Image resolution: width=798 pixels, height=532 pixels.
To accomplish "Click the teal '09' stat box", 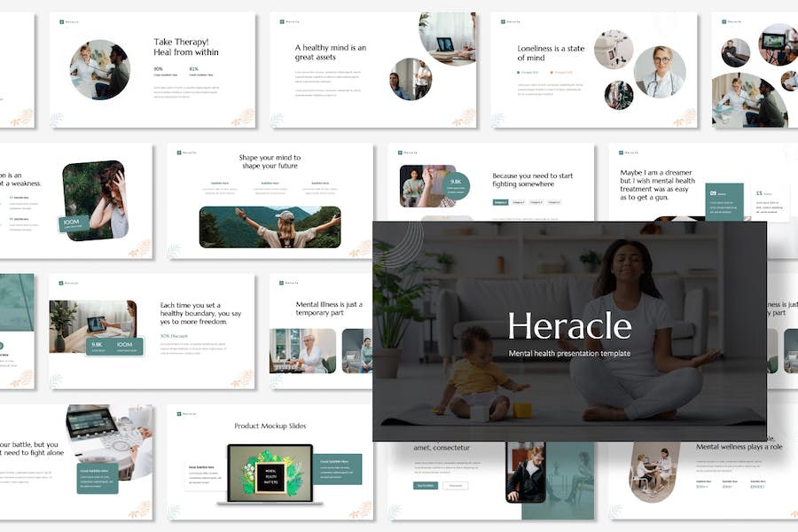I will pyautogui.click(x=724, y=201).
